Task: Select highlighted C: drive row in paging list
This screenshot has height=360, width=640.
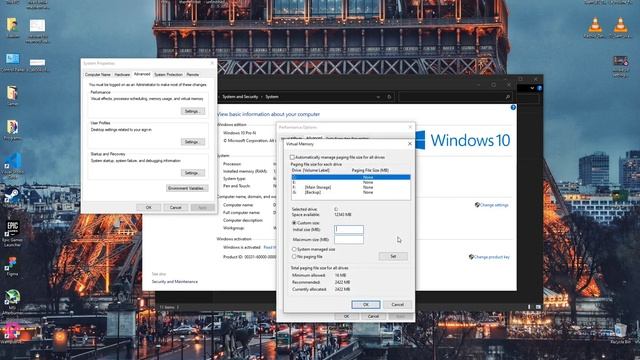Action: 351,177
